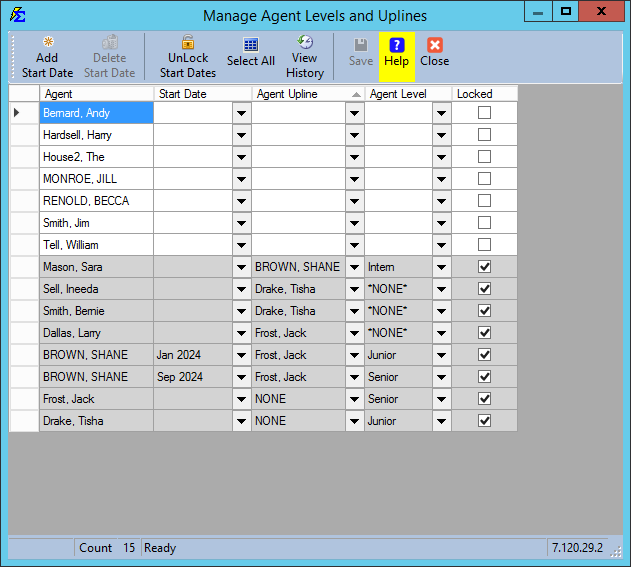Open Start Date dropdown for Bernard, Andy

(x=241, y=113)
